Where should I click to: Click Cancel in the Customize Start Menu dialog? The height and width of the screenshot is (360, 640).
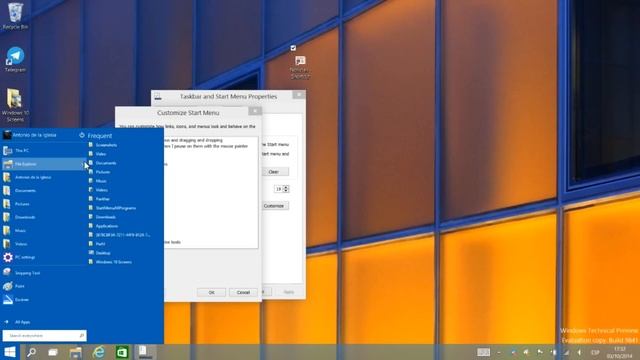pyautogui.click(x=243, y=293)
